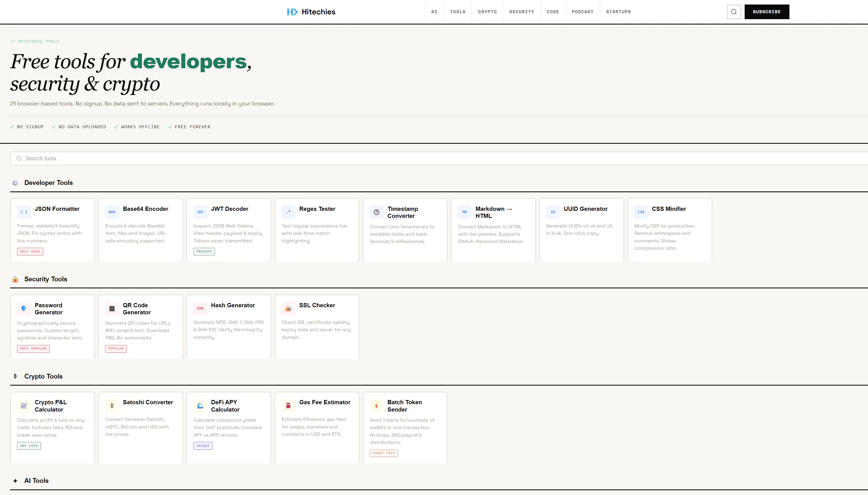
Task: Click the chart icon on Crypto P&L Calculator
Action: click(x=24, y=406)
